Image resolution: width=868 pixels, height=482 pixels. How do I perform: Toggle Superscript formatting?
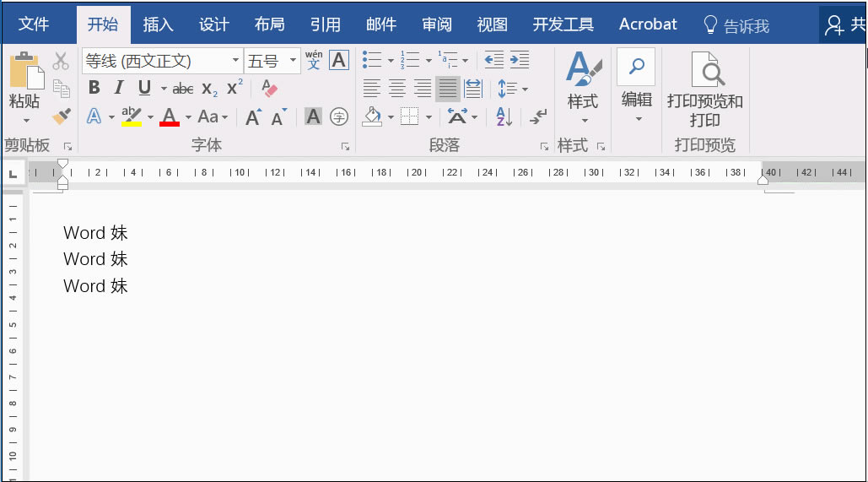tap(235, 87)
